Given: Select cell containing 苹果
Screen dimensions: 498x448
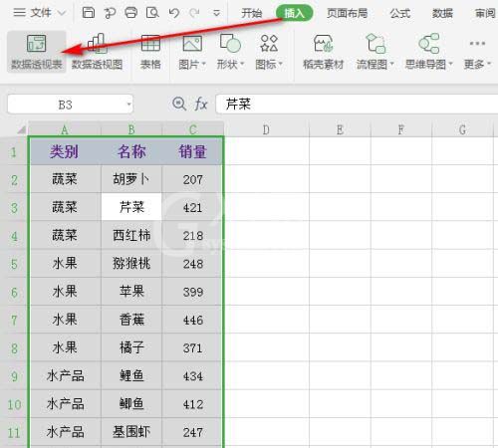Looking at the screenshot, I should point(131,292).
